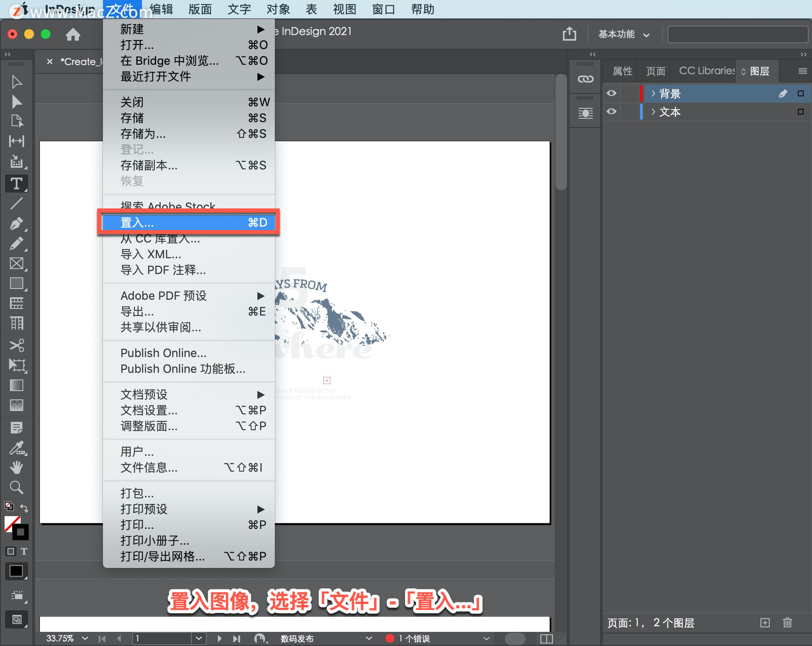
Task: Select the Rectangle Frame tool
Action: point(16,263)
